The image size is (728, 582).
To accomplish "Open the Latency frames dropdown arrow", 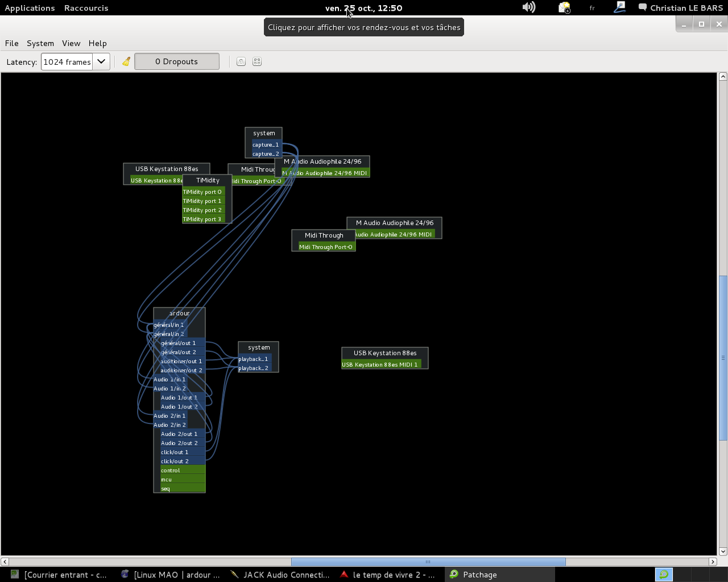I will coord(101,61).
